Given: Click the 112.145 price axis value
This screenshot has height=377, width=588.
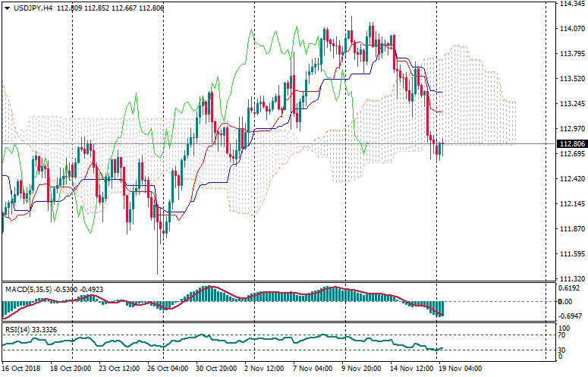Looking at the screenshot, I should (x=571, y=204).
